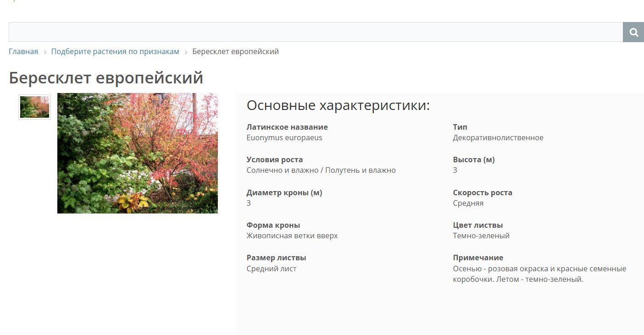Viewport: 644px width, 335px height.
Task: Click the Бересклет европейский page heading
Action: point(106,77)
